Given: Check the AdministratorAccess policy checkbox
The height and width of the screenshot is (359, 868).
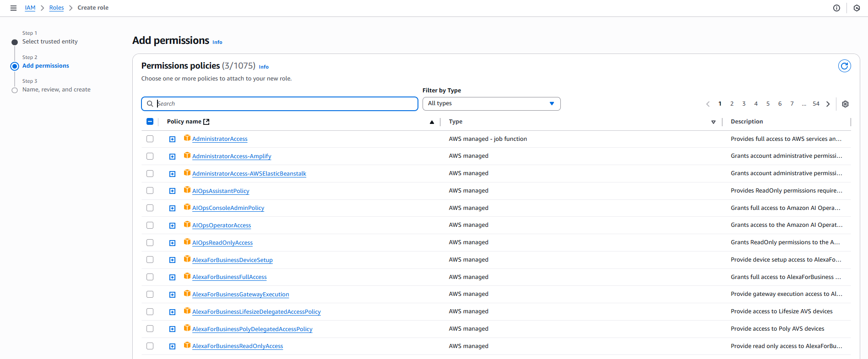Looking at the screenshot, I should [x=150, y=139].
